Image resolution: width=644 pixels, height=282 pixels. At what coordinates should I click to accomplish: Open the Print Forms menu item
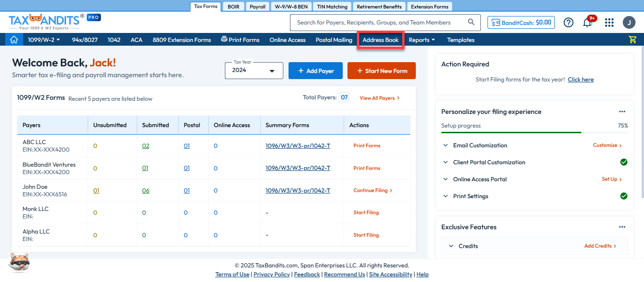(x=240, y=40)
